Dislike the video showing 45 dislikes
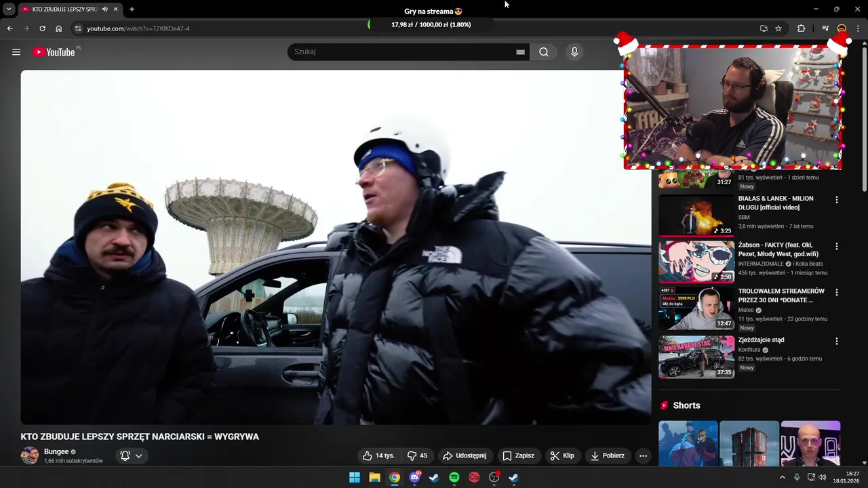Image resolution: width=868 pixels, height=488 pixels. pos(417,455)
